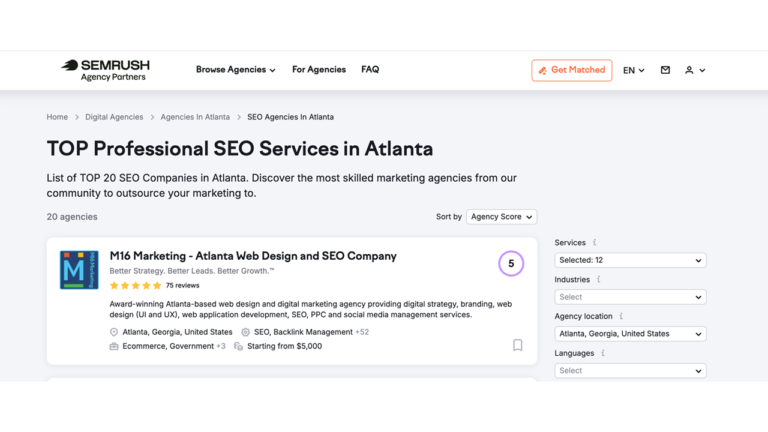Open the Languages Select dropdown
The width and height of the screenshot is (768, 432).
tap(630, 370)
